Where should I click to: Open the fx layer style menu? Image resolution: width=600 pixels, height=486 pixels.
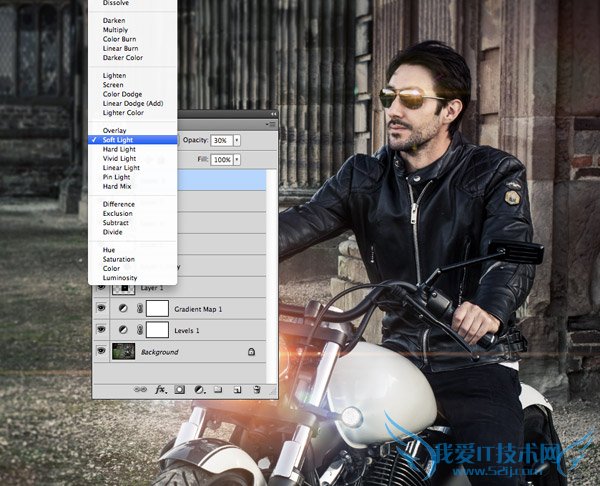[x=161, y=390]
